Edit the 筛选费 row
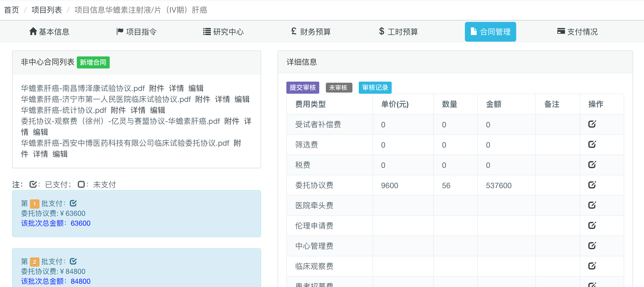This screenshot has width=644, height=287. click(592, 144)
